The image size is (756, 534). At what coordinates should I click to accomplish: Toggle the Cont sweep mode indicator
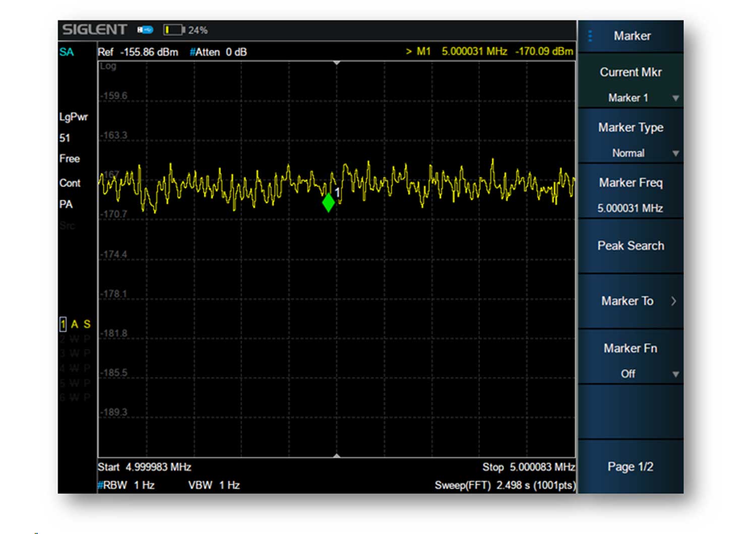coord(70,183)
